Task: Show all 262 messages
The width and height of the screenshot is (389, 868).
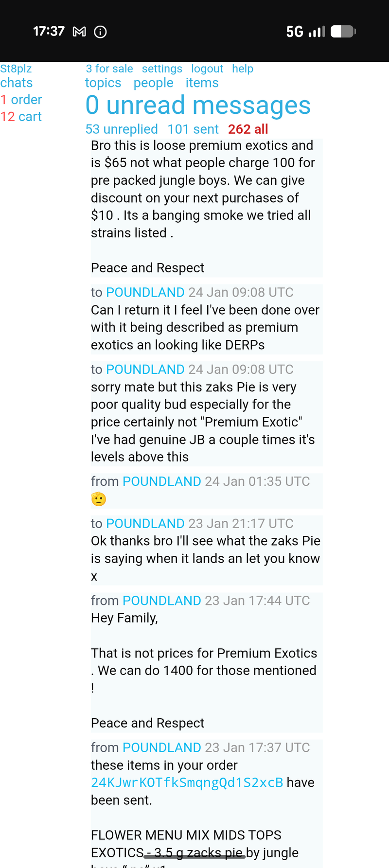Action: [248, 129]
